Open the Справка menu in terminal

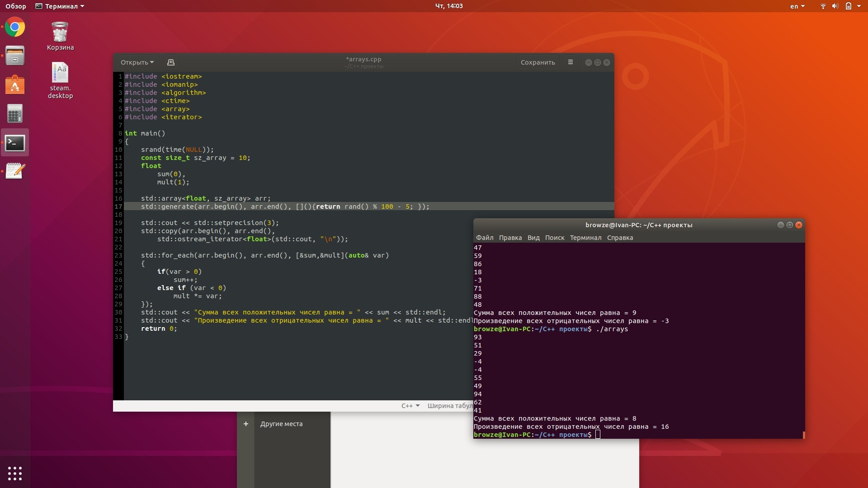tap(619, 238)
